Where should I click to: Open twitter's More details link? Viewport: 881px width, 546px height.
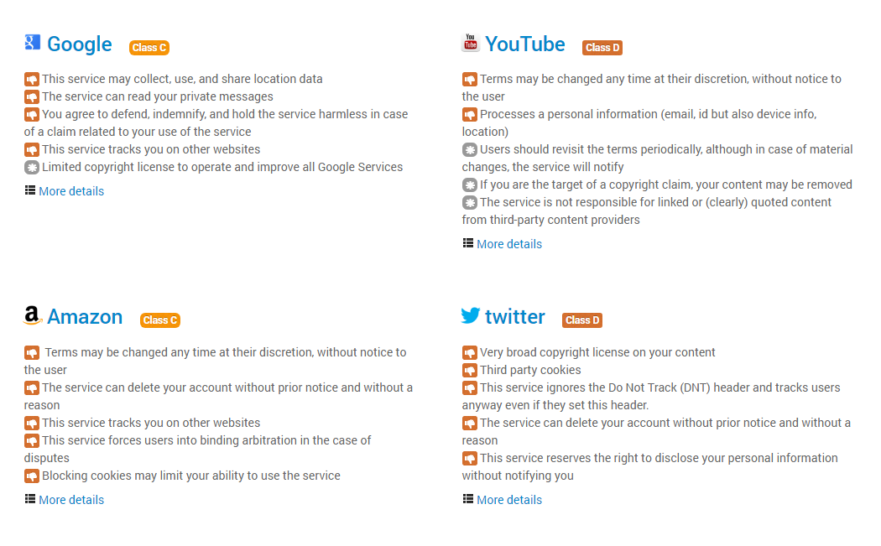point(509,499)
